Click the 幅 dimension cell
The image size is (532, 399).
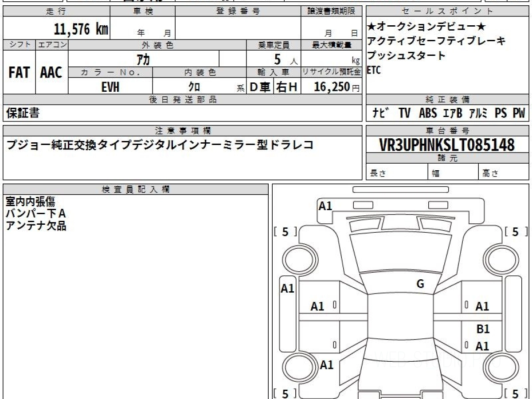453,172
